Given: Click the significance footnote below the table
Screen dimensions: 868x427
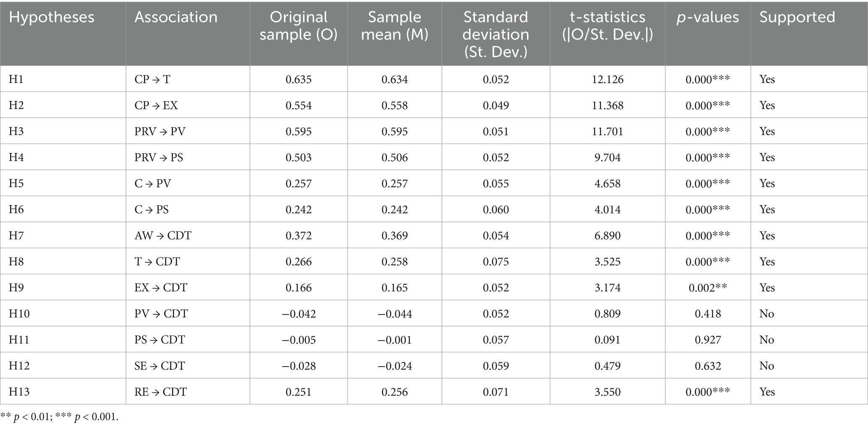Looking at the screenshot, I should [60, 417].
